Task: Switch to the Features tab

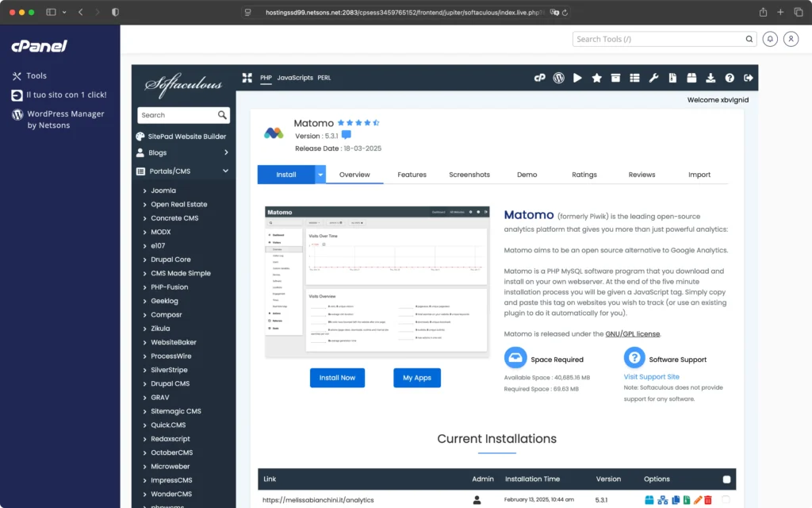Action: point(412,175)
